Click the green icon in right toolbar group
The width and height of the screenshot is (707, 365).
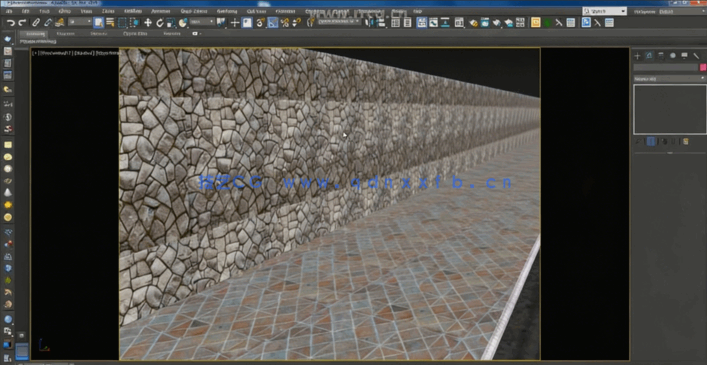point(547,23)
